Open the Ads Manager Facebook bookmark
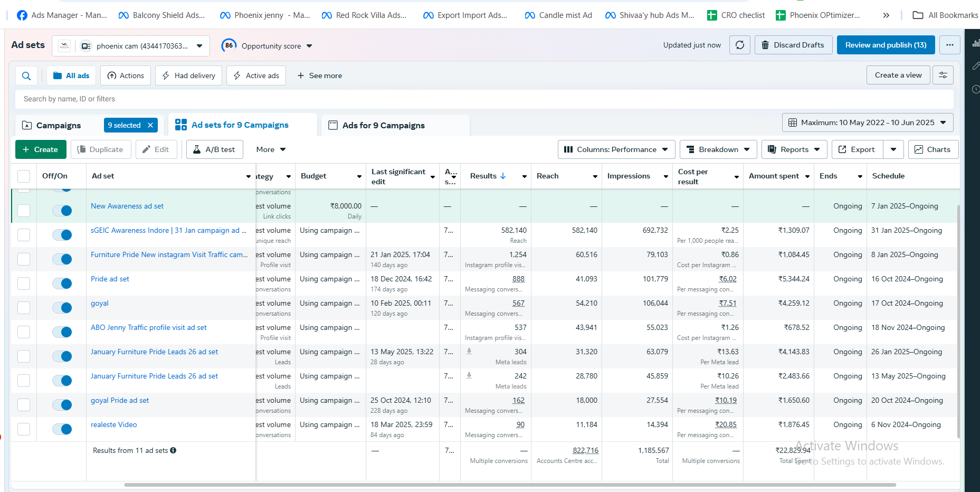 click(62, 15)
